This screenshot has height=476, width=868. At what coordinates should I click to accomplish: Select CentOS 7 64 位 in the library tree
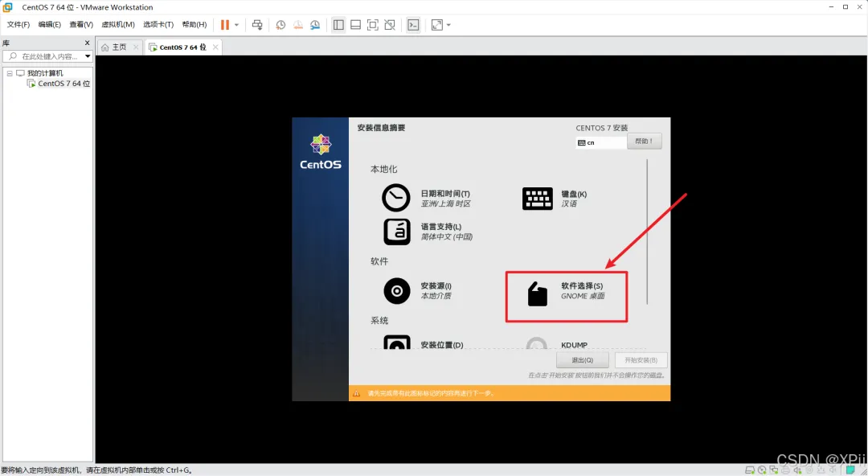63,84
